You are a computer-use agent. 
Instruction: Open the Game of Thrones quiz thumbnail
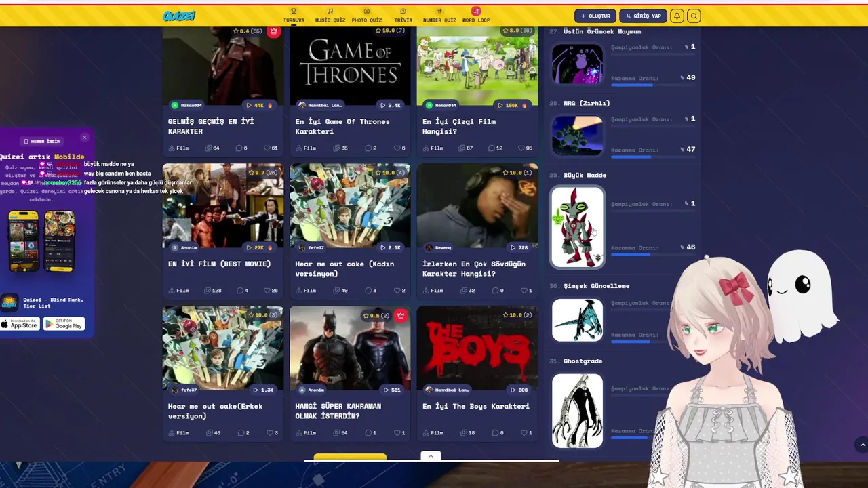(x=350, y=66)
